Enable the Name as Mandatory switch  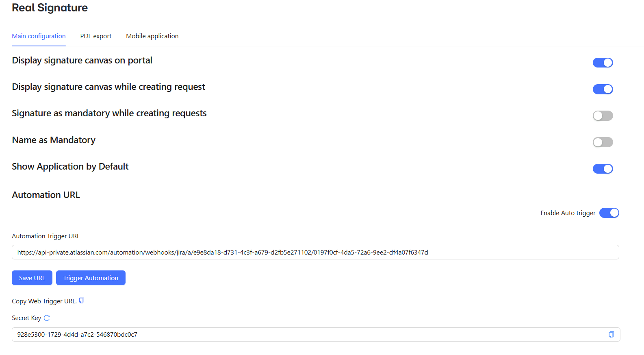[x=603, y=142]
